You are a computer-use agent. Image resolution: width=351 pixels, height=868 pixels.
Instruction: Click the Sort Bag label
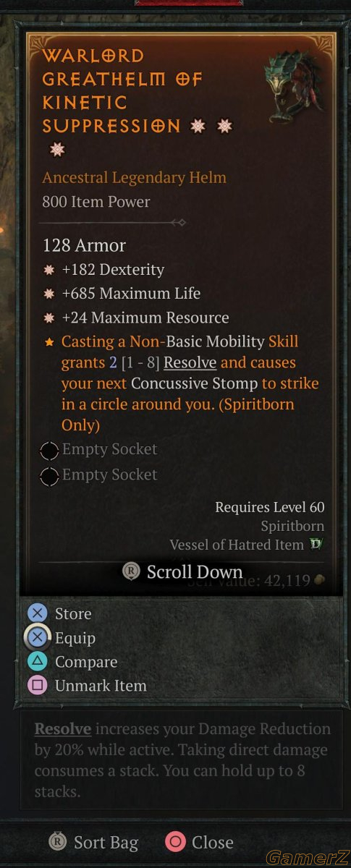106,842
